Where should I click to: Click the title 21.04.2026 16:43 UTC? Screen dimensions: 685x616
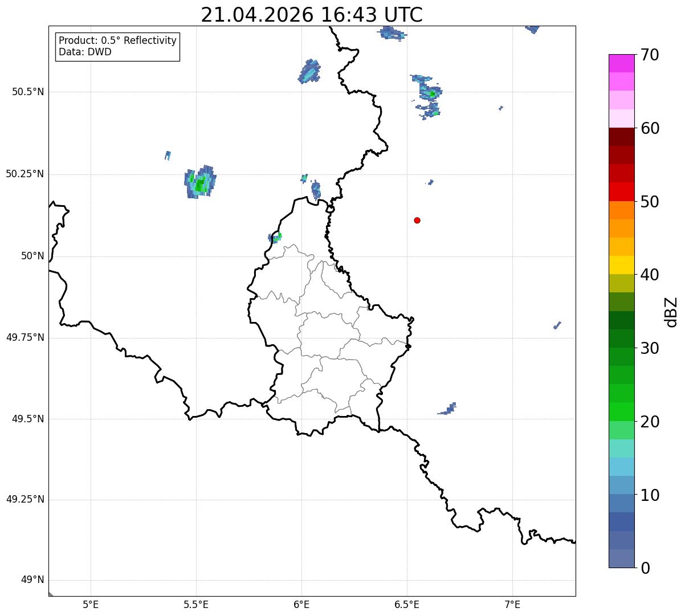pyautogui.click(x=312, y=15)
